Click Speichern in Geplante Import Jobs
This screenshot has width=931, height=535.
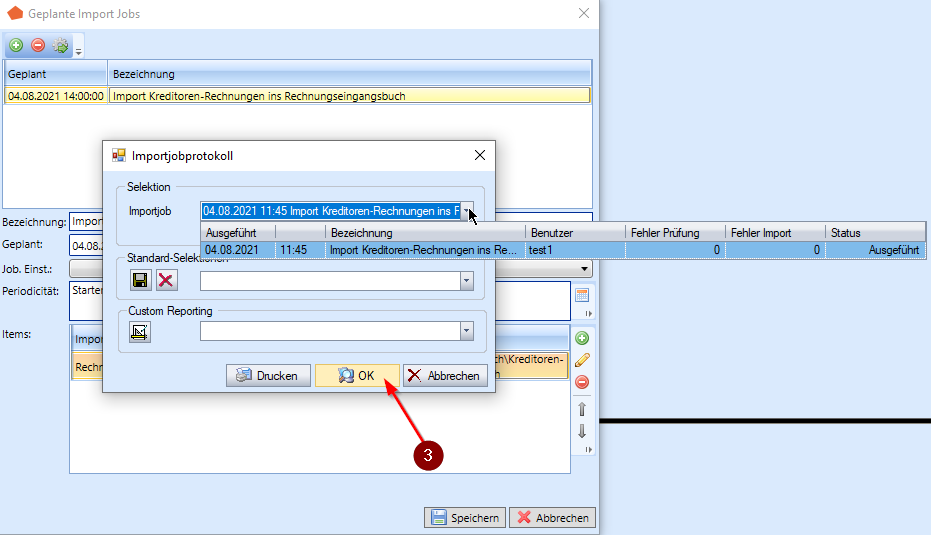tap(465, 518)
